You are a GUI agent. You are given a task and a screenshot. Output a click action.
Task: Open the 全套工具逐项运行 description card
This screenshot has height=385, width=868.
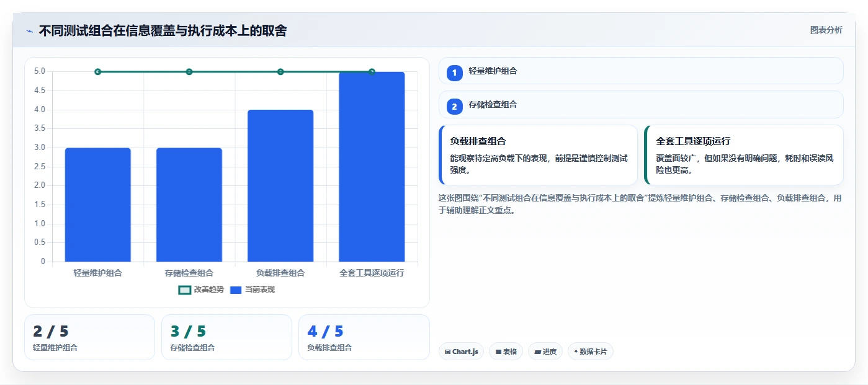(x=744, y=155)
